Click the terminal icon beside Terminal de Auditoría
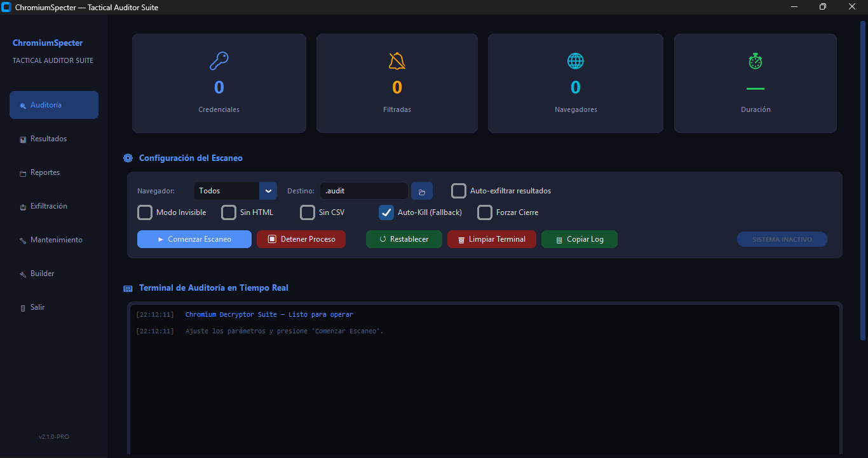 (x=128, y=288)
